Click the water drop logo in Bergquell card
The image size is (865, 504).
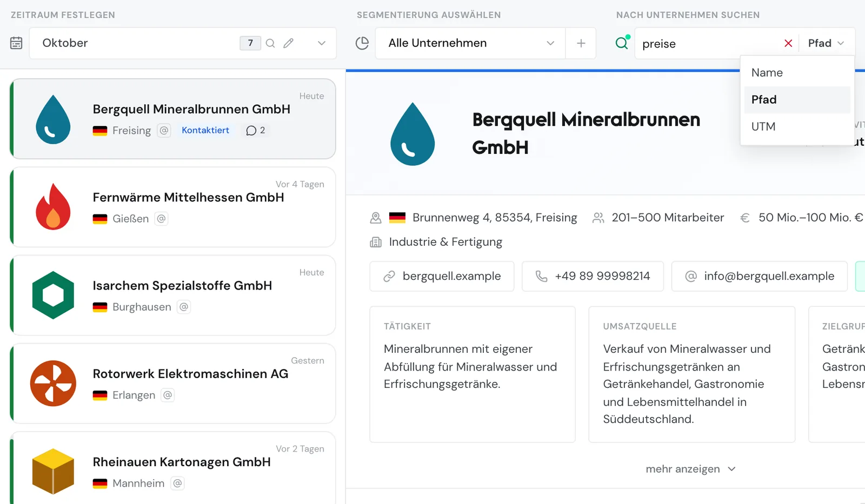53,119
